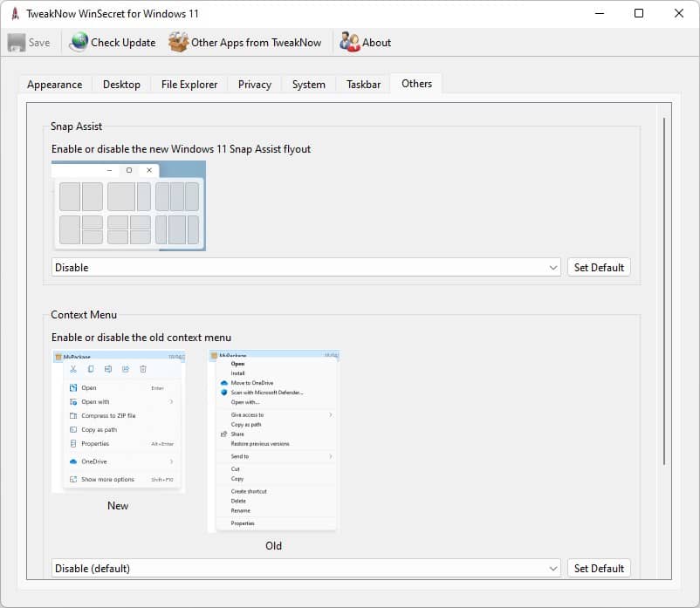Click the 'New' caption text
This screenshot has height=608, width=700.
118,505
